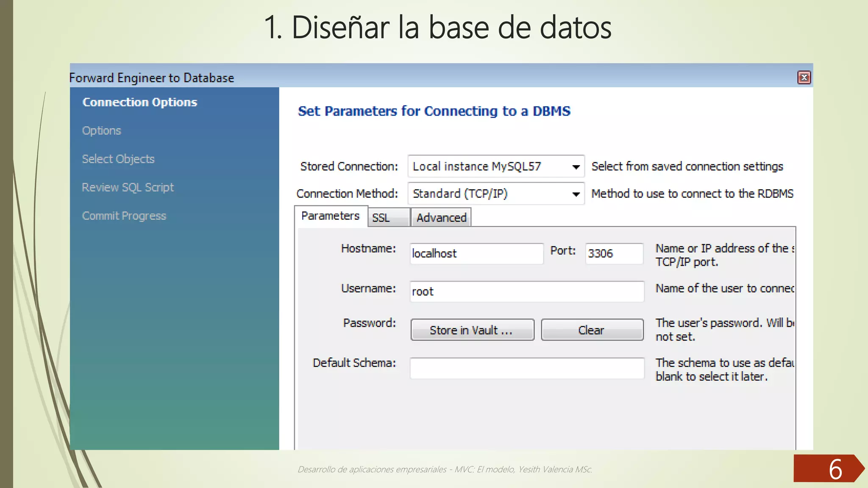Click into the Username text field

click(x=526, y=291)
